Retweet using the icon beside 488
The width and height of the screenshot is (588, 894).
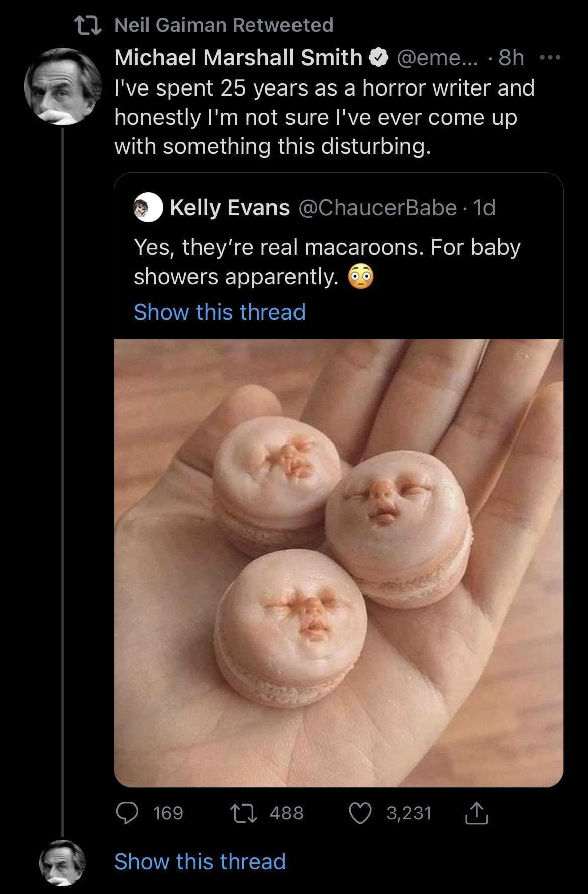point(242,813)
